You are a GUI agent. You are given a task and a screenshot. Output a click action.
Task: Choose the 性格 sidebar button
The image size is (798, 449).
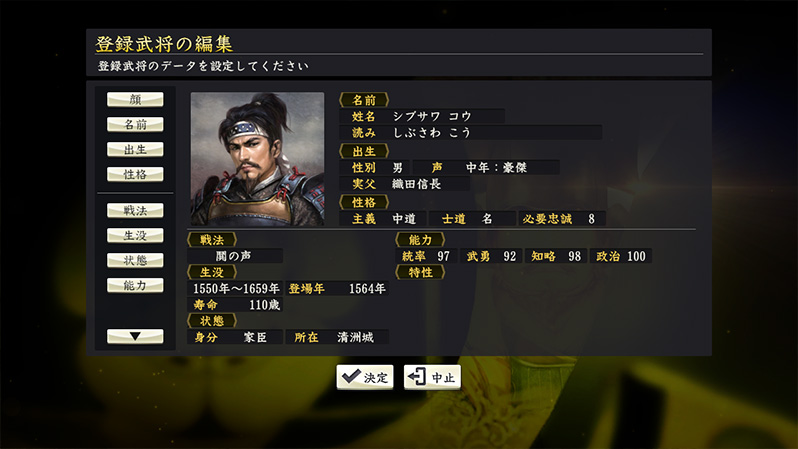pos(135,174)
